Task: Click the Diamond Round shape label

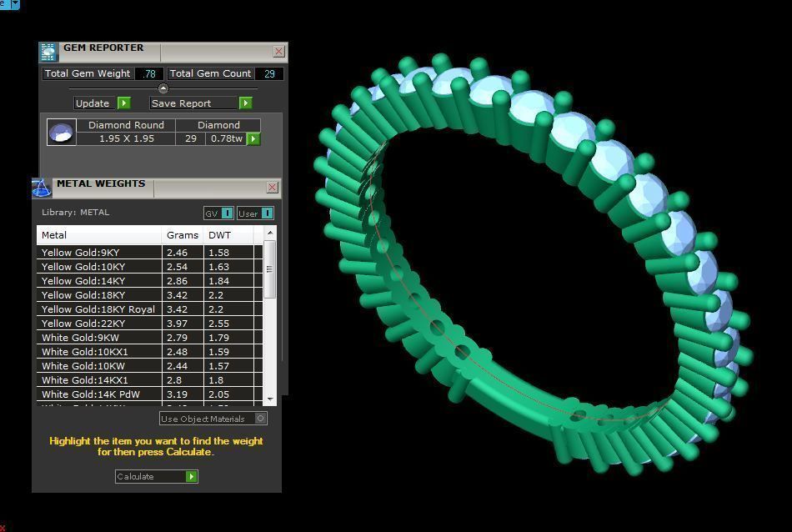Action: [126, 125]
